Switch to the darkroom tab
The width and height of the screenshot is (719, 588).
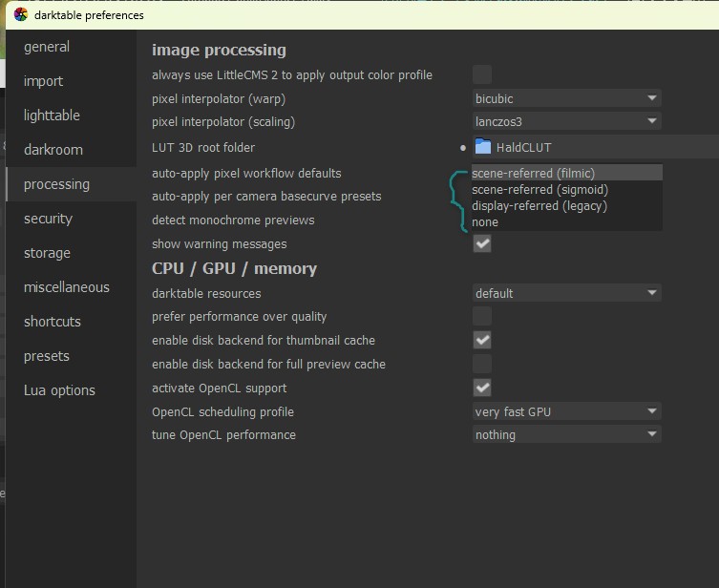click(53, 150)
